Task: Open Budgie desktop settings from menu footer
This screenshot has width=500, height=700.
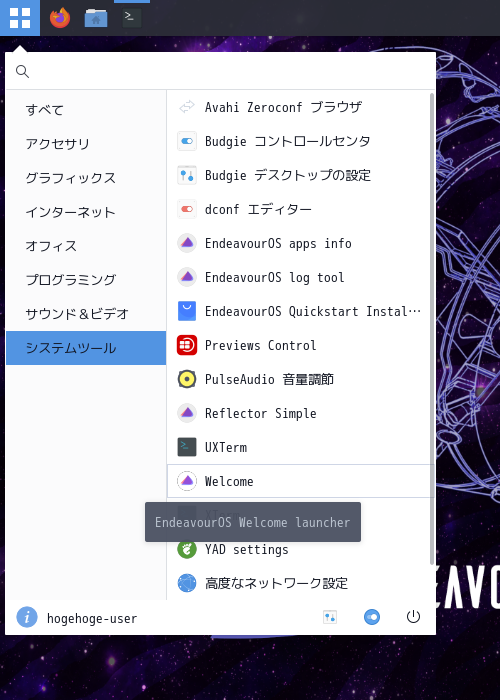Action: (330, 617)
